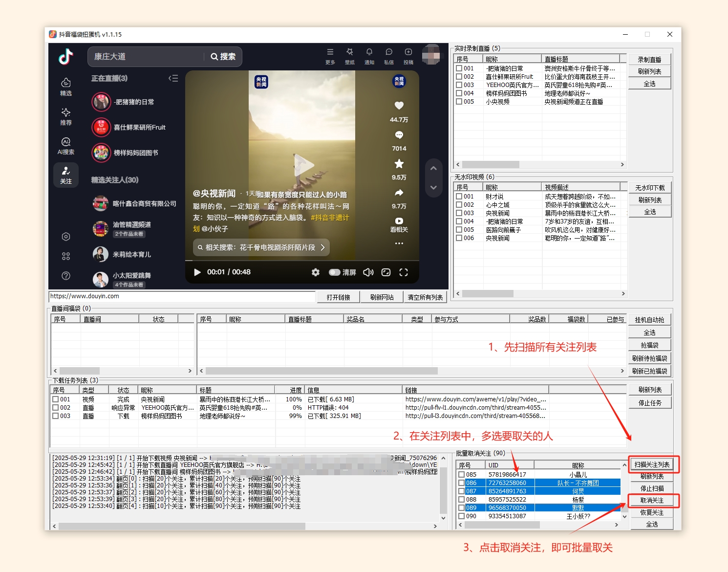Click the 投稿 upload icon

tap(408, 52)
